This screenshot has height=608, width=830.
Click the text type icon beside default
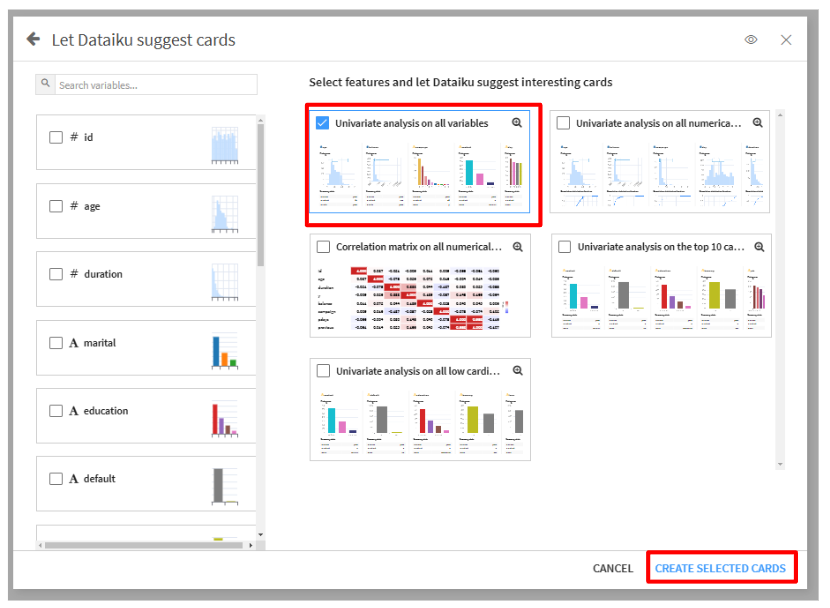pos(74,478)
